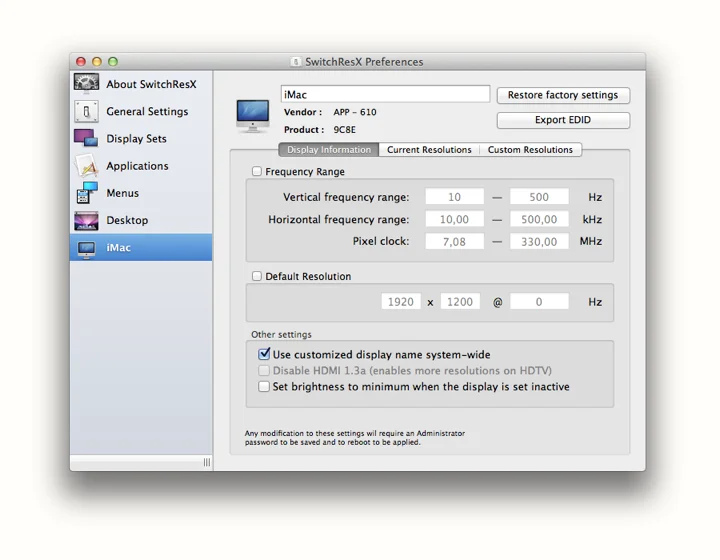
Task: Click the About SwitchResX sidebar icon
Action: [x=86, y=84]
